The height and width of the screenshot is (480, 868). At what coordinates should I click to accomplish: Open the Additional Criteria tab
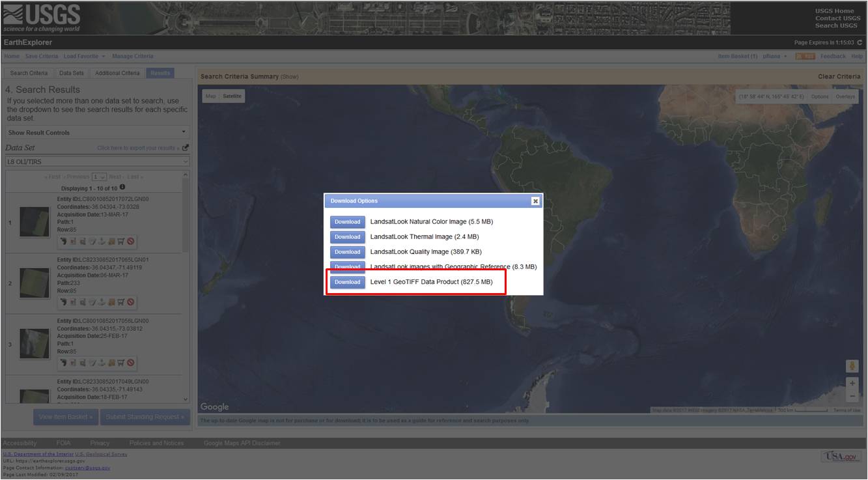117,73
